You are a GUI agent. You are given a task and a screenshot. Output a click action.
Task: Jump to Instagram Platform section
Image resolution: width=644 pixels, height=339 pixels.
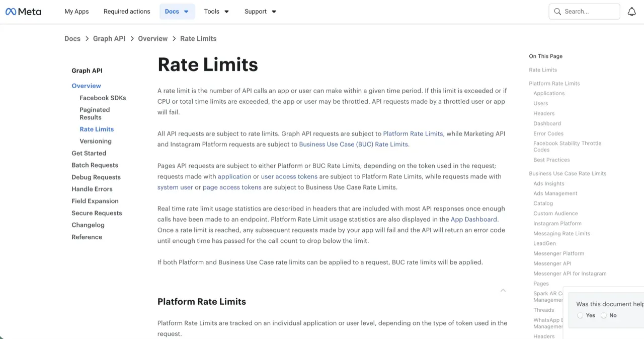click(x=557, y=224)
